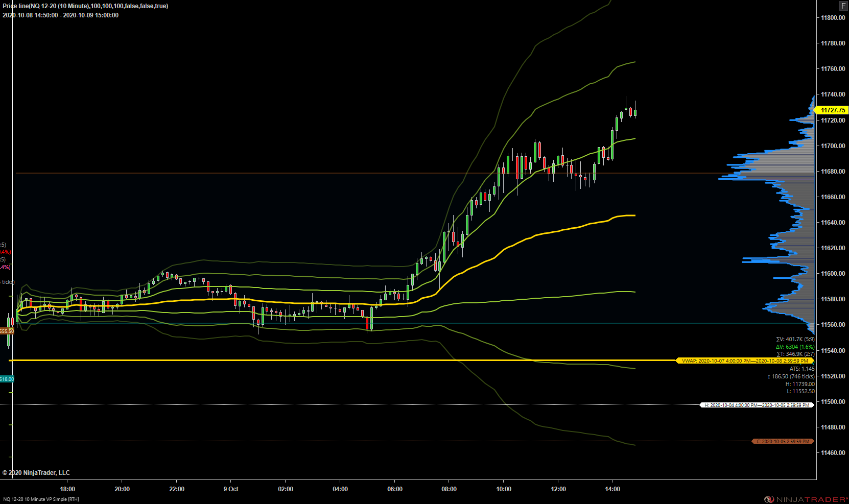Image resolution: width=849 pixels, height=504 pixels.
Task: Click the 11700.00 label on the price axis
Action: 833,146
